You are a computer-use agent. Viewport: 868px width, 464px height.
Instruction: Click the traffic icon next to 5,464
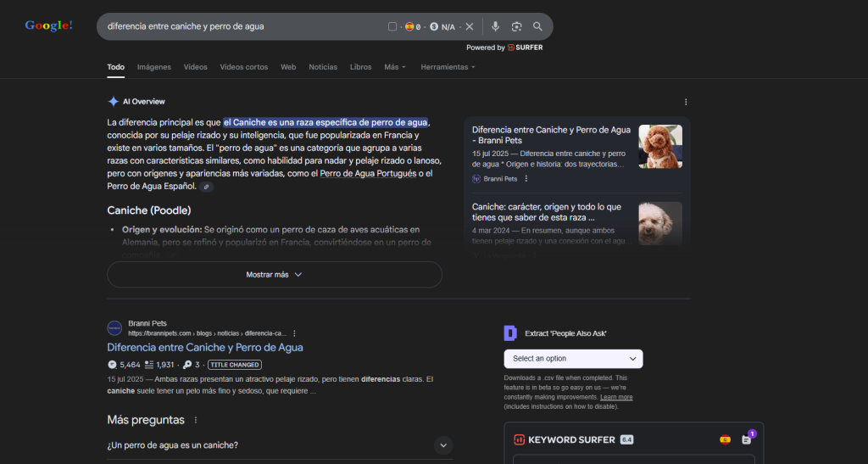click(x=113, y=365)
